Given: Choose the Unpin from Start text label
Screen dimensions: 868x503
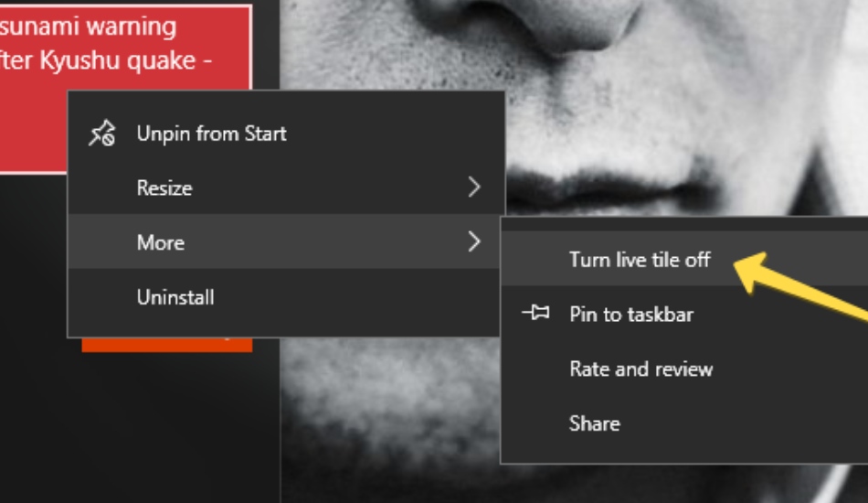Looking at the screenshot, I should (211, 134).
